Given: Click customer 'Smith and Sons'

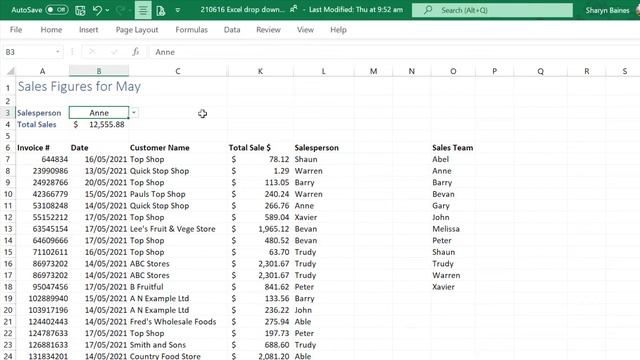Looking at the screenshot, I should pos(158,345).
